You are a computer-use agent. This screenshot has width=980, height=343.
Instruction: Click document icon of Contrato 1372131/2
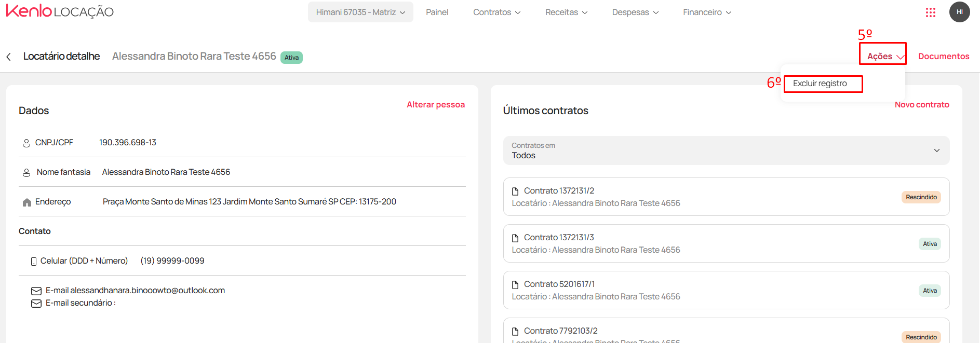(x=515, y=191)
